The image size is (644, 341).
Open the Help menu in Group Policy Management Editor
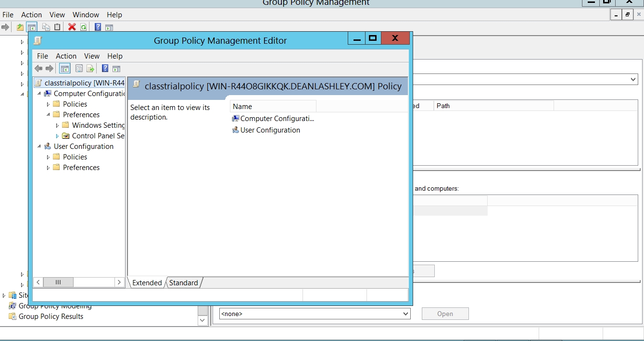click(115, 56)
